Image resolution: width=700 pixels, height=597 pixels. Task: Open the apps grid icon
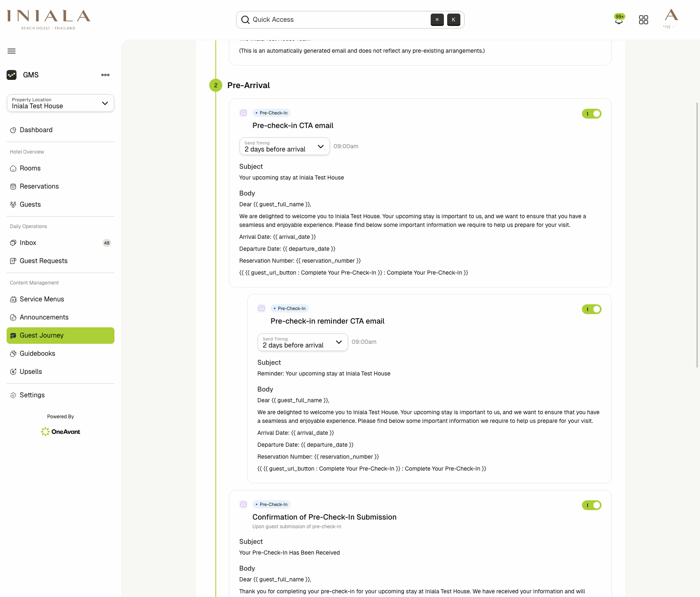click(x=644, y=20)
